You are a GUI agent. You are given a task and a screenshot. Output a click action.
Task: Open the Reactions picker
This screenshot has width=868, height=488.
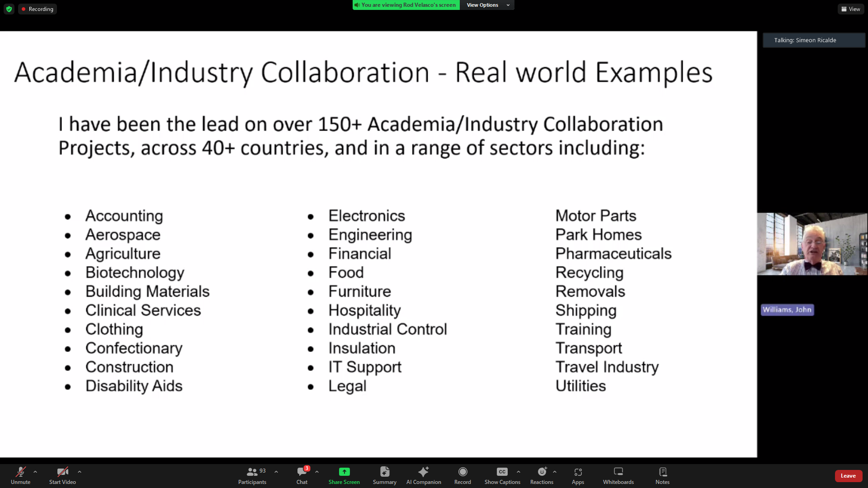542,475
